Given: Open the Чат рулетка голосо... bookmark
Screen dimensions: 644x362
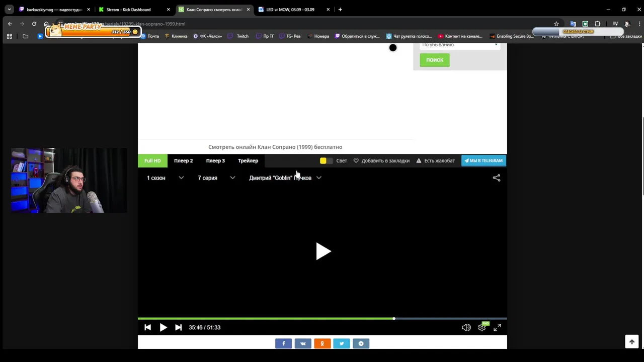Looking at the screenshot, I should [409, 36].
